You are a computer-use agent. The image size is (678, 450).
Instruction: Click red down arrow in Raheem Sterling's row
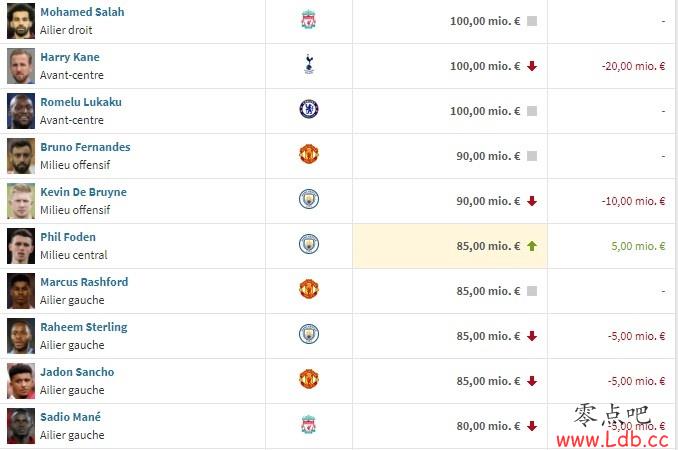click(x=532, y=336)
